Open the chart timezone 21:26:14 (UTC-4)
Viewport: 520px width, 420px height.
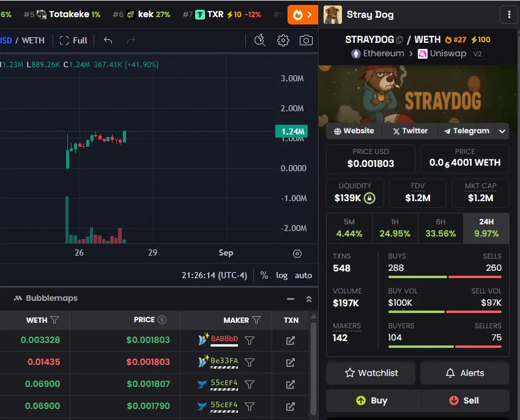(x=214, y=275)
